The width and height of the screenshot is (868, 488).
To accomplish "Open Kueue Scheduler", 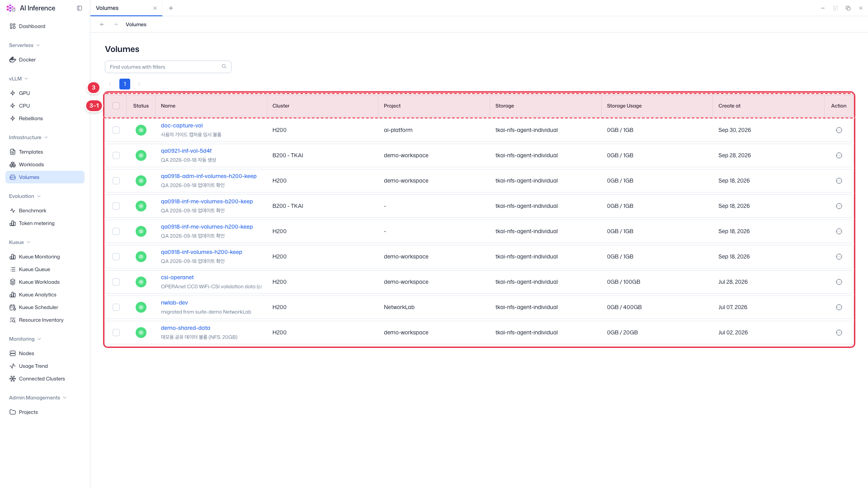I will pos(38,307).
